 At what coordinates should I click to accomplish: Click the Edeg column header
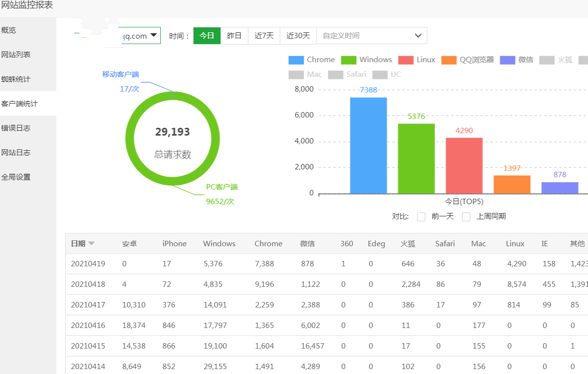(x=376, y=244)
